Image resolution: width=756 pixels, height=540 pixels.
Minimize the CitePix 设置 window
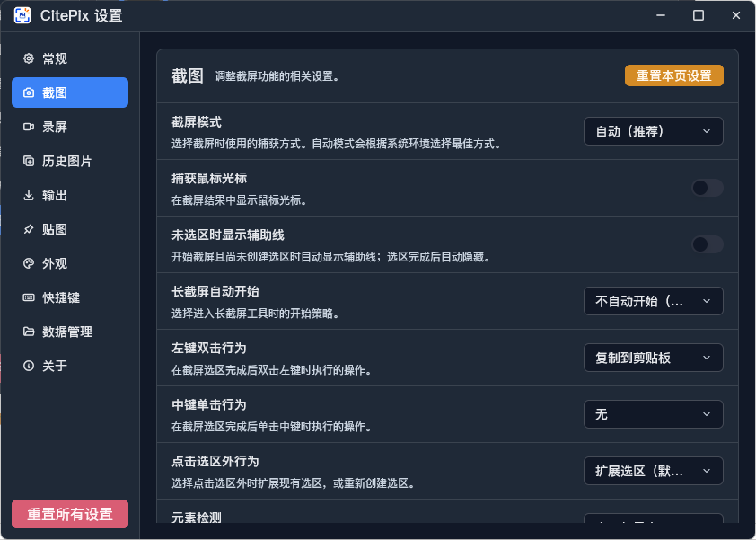tap(661, 15)
